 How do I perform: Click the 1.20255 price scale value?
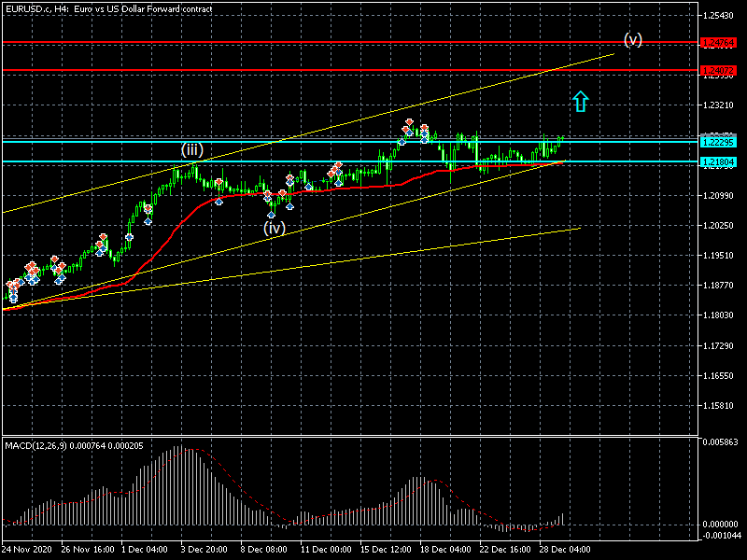pyautogui.click(x=720, y=226)
